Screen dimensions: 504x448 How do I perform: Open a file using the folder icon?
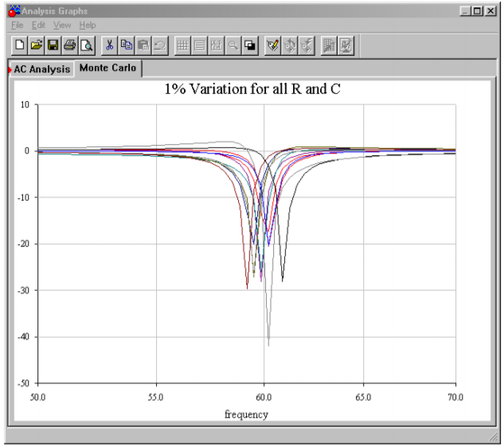point(36,45)
